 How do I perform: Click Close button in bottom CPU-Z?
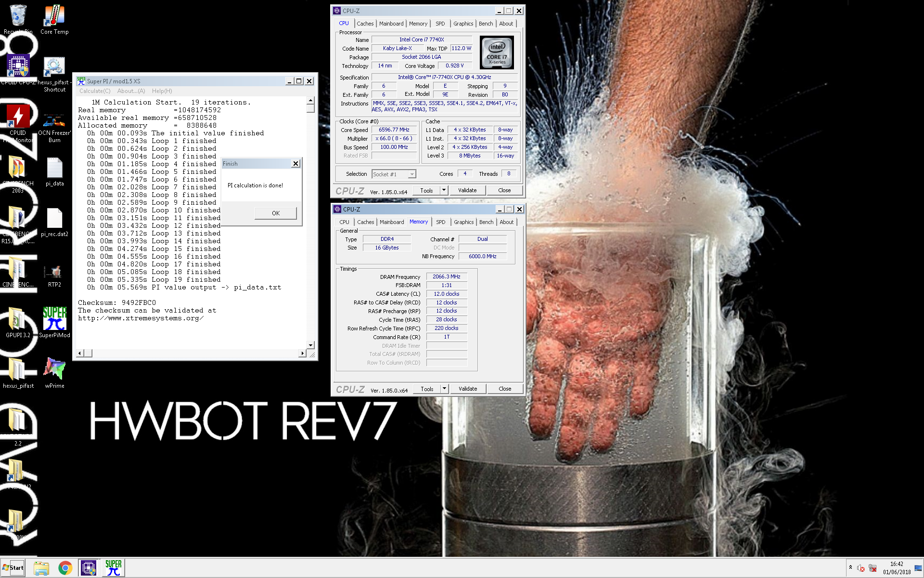505,389
